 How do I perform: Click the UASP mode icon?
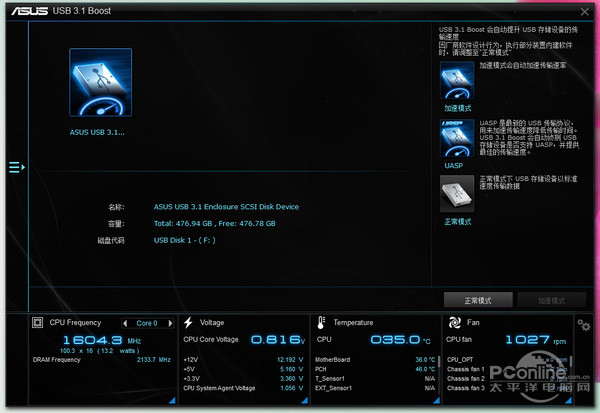pos(456,138)
